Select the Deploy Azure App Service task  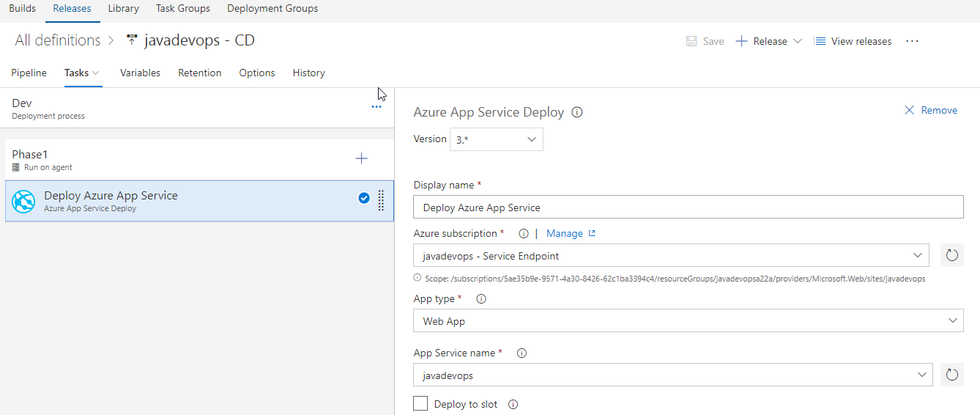click(x=199, y=200)
